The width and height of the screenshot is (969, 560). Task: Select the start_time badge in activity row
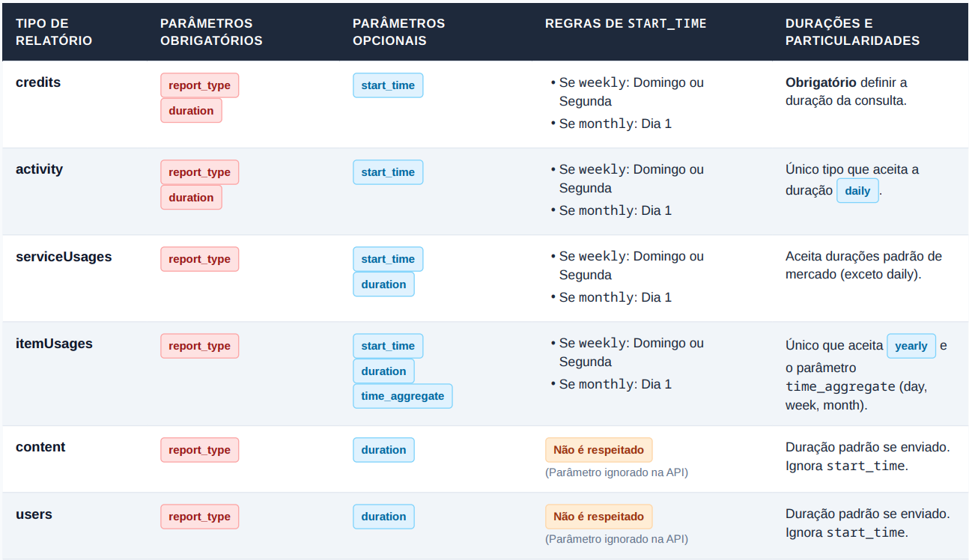[x=388, y=172]
